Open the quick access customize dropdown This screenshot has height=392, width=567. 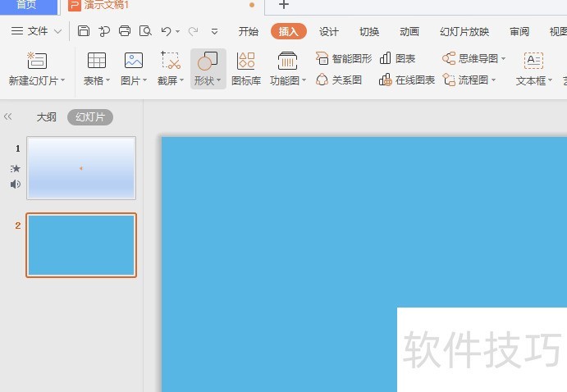[x=214, y=32]
